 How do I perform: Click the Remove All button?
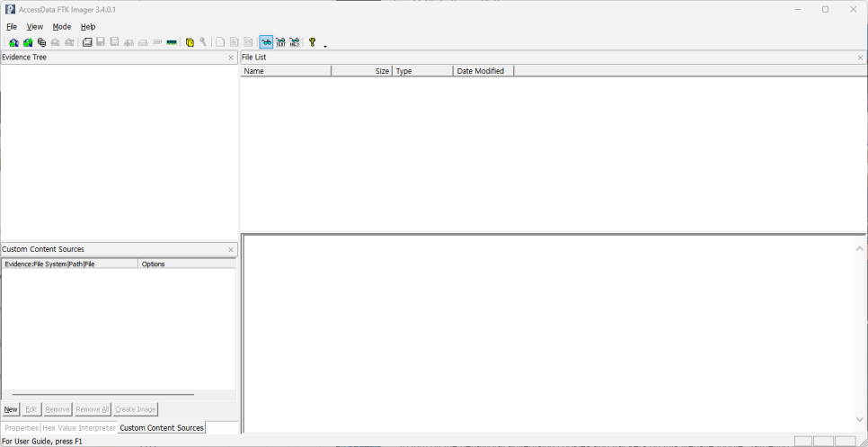point(93,409)
